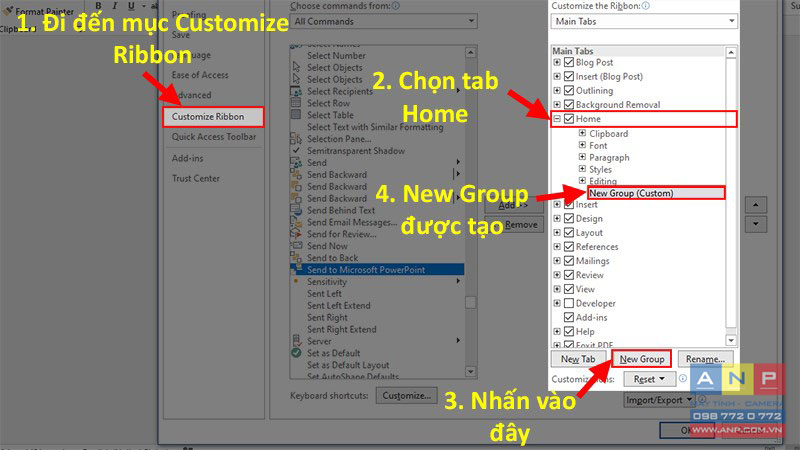Screen dimensions: 800x450
Task: Enable the Developer tab checkbox
Action: coord(569,303)
